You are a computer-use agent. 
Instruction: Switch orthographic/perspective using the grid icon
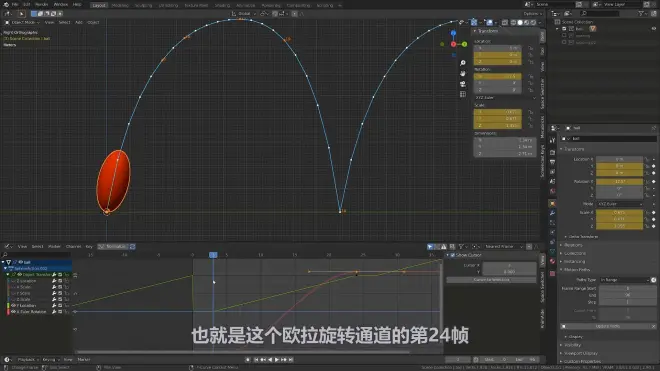click(x=463, y=94)
